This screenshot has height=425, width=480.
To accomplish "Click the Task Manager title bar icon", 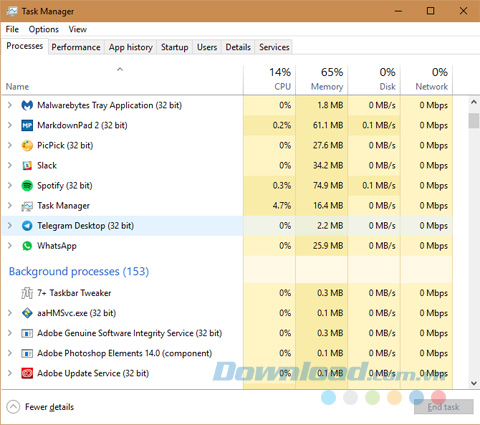I will 11,11.
